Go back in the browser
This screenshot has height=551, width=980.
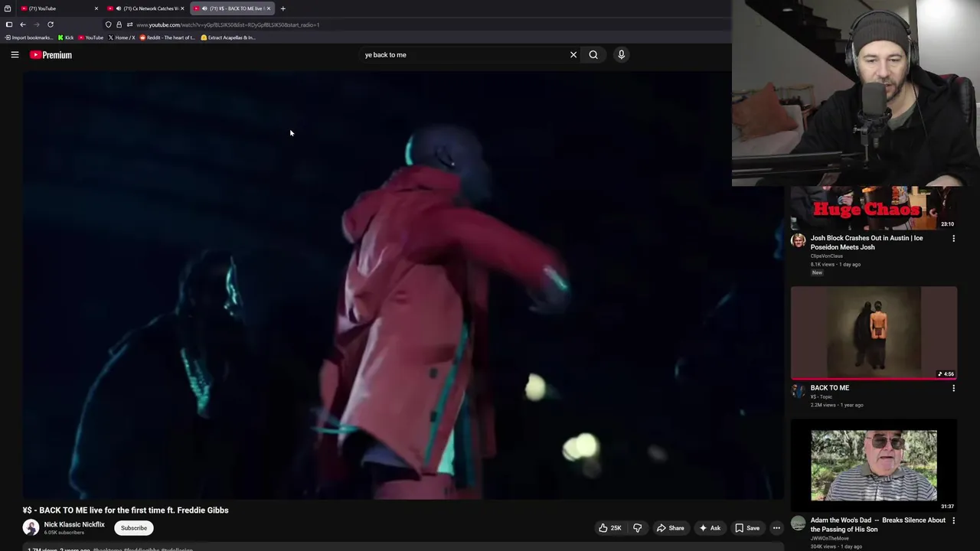point(23,24)
